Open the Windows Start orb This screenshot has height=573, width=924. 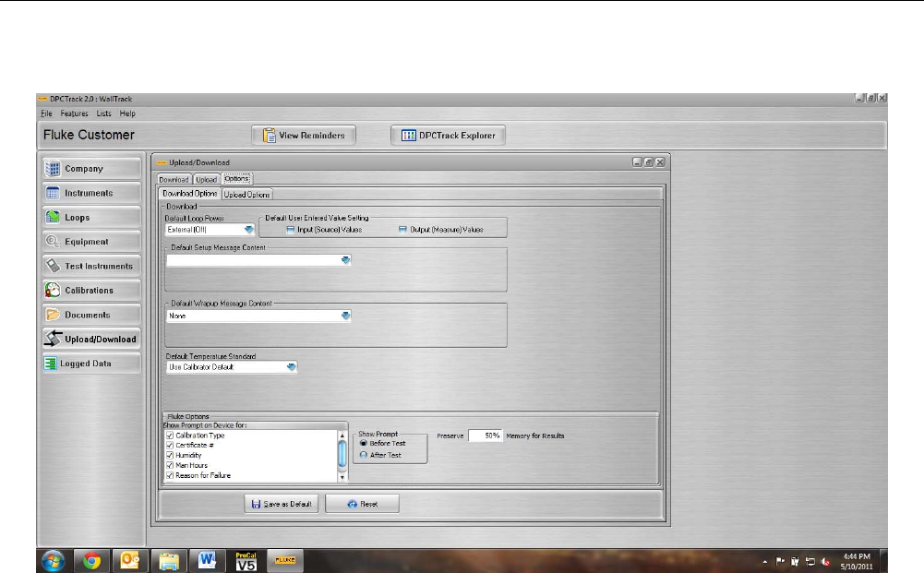(53, 561)
